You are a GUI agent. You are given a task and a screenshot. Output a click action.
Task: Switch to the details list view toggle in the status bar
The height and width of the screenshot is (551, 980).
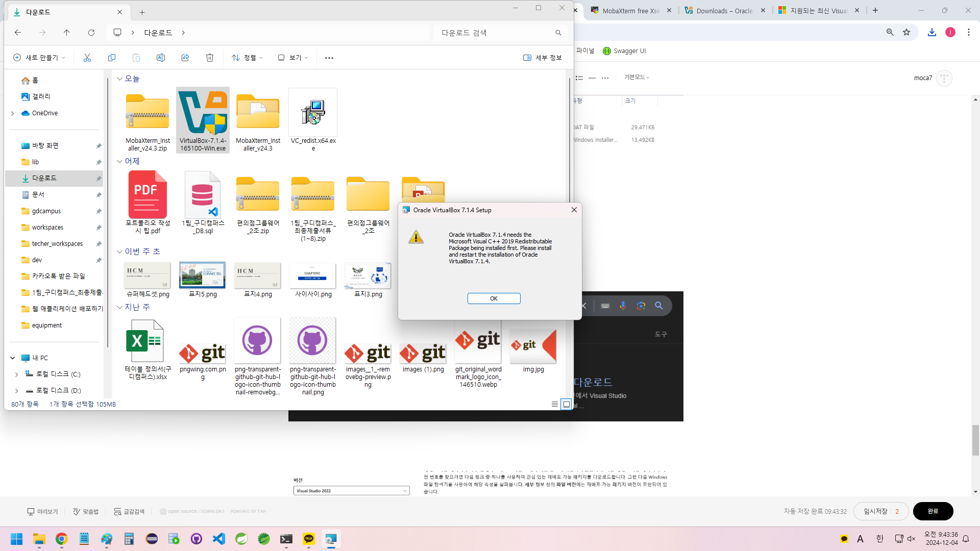555,404
